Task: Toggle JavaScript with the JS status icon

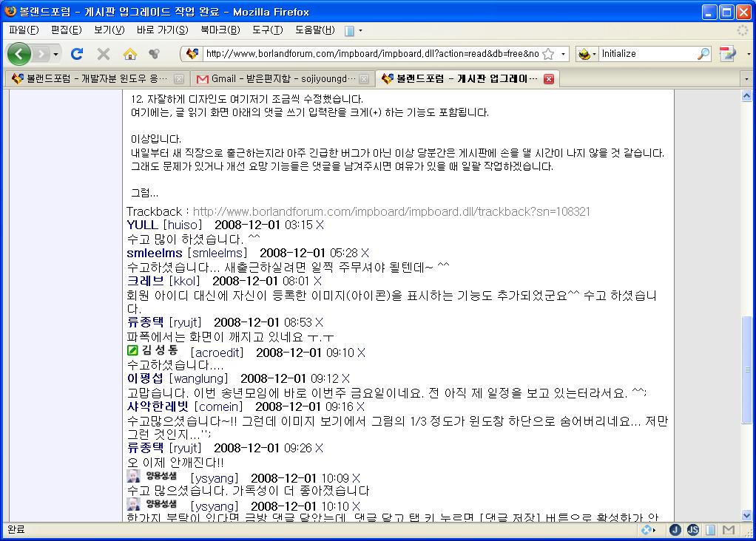Action: pyautogui.click(x=693, y=530)
